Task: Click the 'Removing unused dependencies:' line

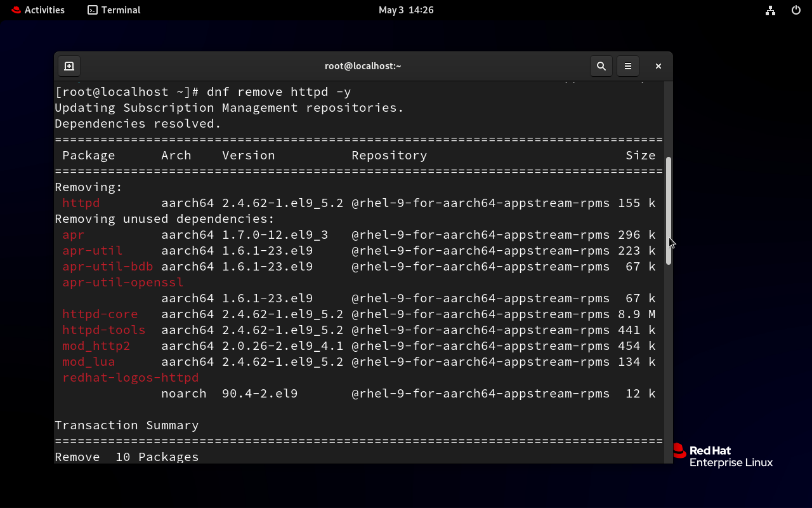Action: pyautogui.click(x=165, y=219)
